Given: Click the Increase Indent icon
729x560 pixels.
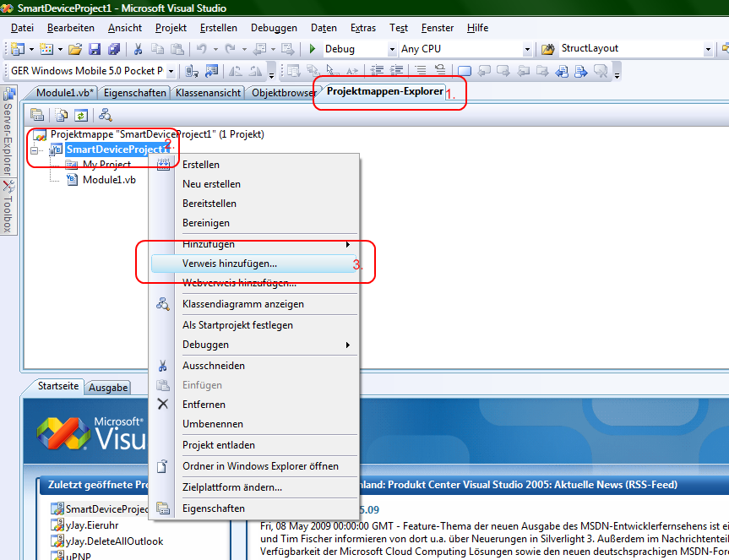Looking at the screenshot, I should [x=396, y=71].
